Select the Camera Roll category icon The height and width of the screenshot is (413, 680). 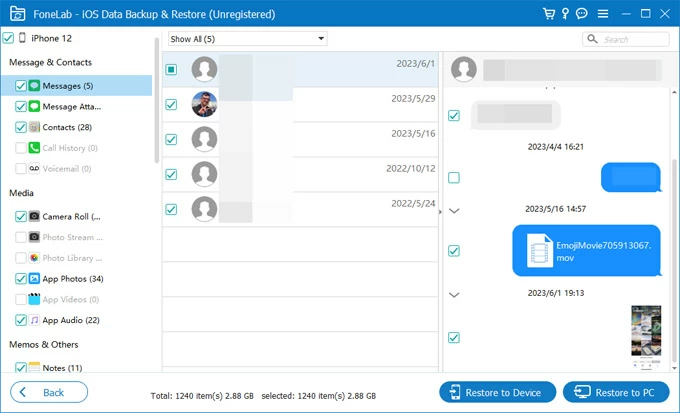34,216
